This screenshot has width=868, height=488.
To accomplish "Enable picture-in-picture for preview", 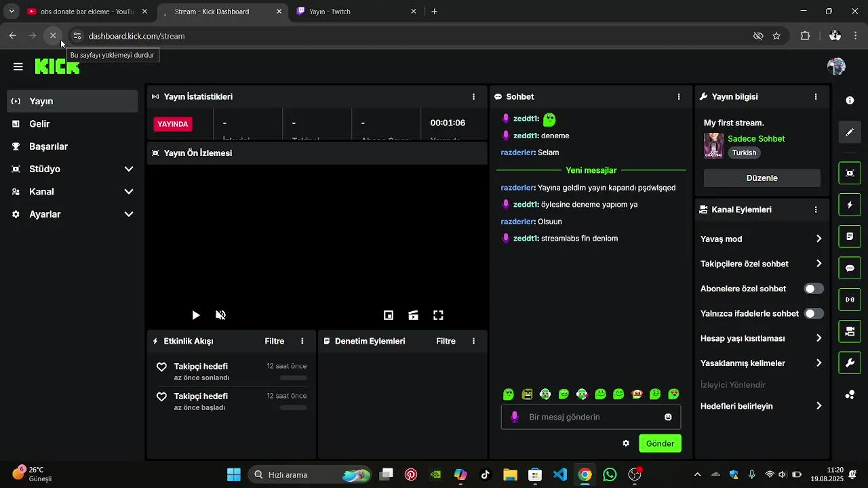I will [389, 315].
